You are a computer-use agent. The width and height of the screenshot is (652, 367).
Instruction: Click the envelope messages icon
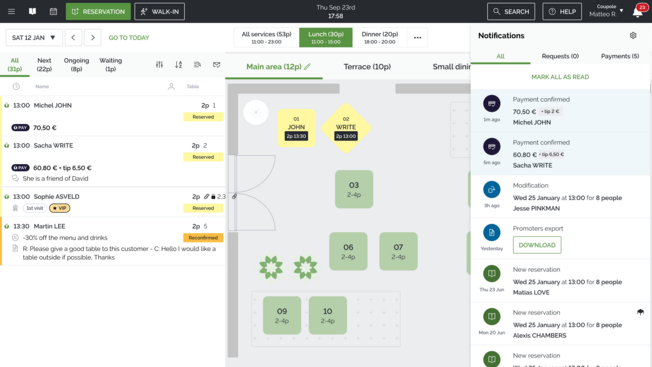point(217,64)
